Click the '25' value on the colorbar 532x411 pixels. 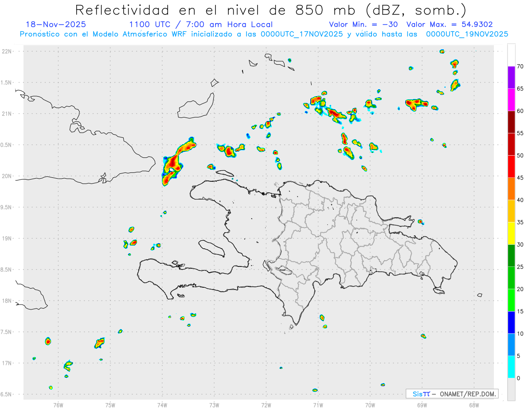coord(520,267)
